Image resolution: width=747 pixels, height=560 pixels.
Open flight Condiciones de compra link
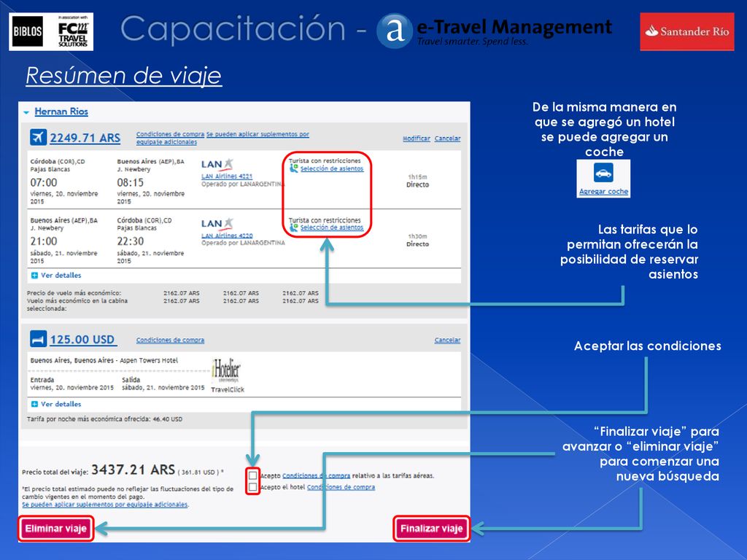click(x=170, y=134)
